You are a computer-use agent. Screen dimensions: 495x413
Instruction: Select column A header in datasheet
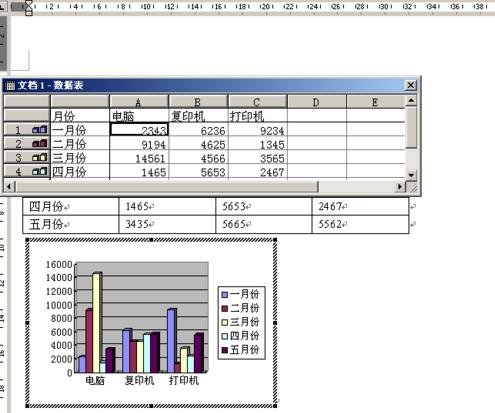click(139, 102)
